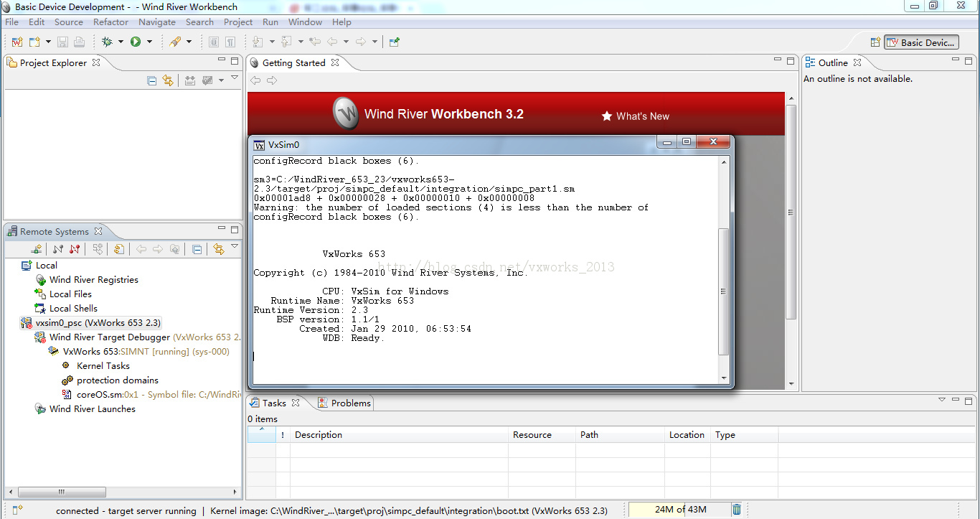Switch to the Problems tab
This screenshot has width=980, height=519.
tap(344, 403)
